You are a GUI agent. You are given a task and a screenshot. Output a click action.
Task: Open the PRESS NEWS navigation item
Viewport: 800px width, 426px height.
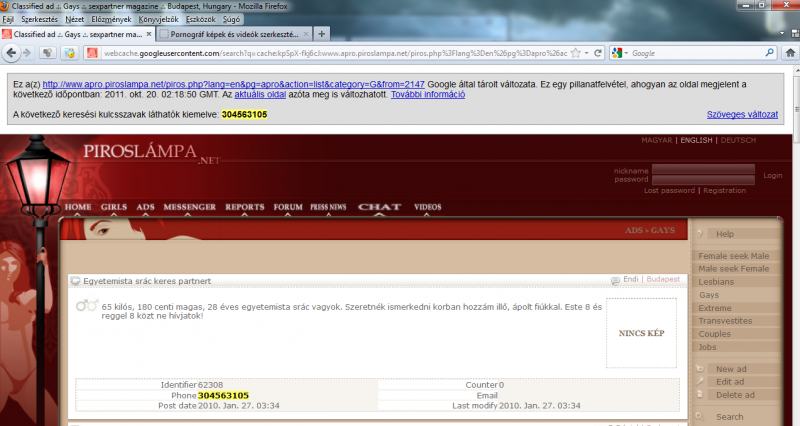(328, 207)
